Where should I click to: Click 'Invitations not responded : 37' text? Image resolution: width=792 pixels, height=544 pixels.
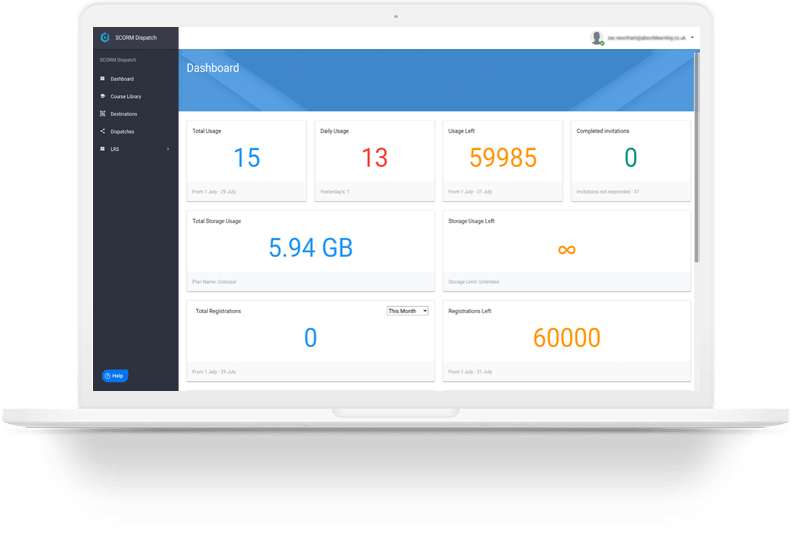tap(608, 192)
